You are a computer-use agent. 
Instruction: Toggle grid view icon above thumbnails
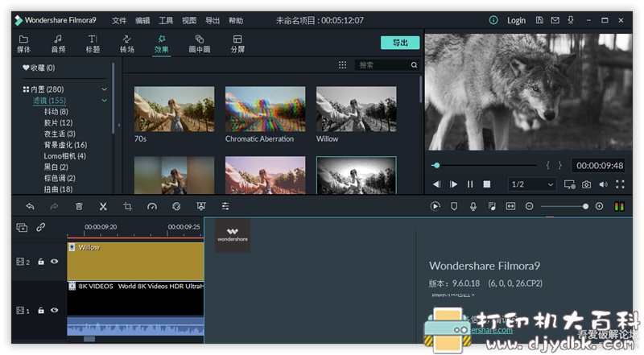pos(343,65)
